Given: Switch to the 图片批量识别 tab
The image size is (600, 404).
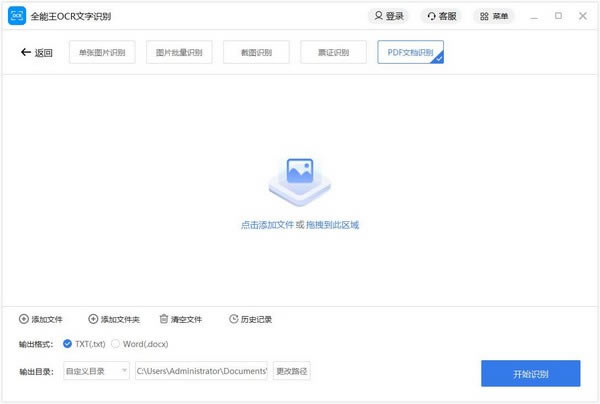Looking at the screenshot, I should coord(179,52).
